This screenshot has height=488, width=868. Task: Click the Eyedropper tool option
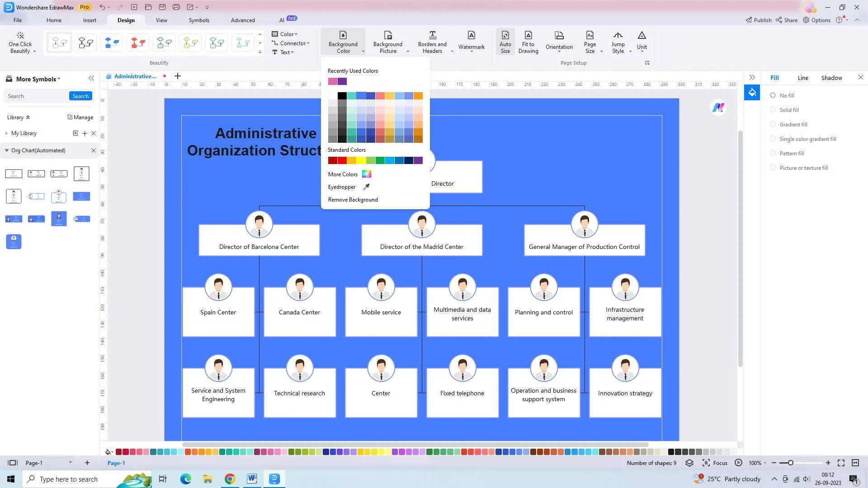pos(349,187)
